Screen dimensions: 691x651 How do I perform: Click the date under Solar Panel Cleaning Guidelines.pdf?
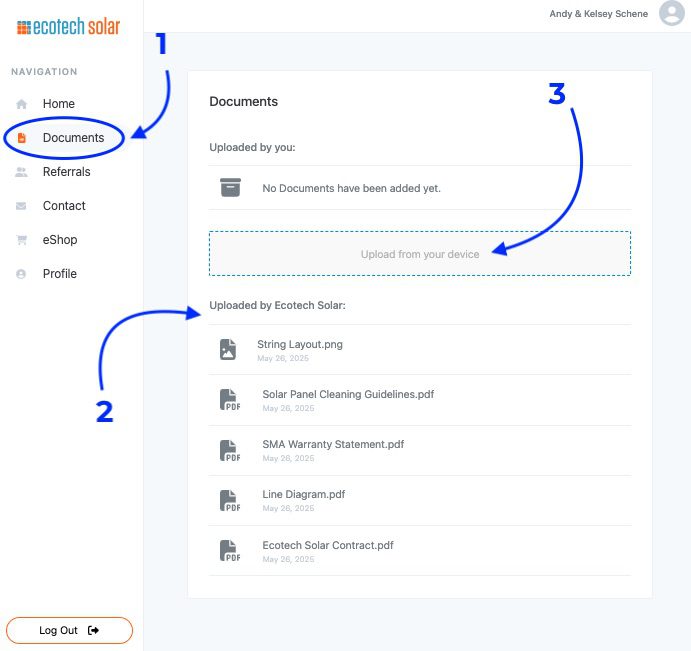(x=288, y=409)
